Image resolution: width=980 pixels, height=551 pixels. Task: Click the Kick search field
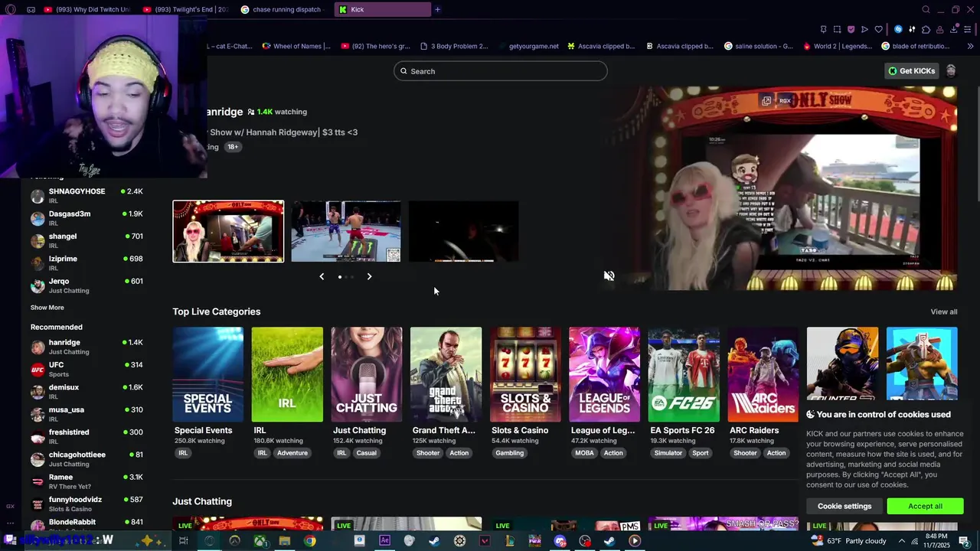[501, 71]
